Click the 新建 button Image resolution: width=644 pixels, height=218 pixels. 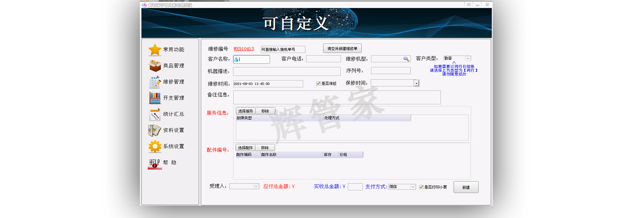point(466,187)
